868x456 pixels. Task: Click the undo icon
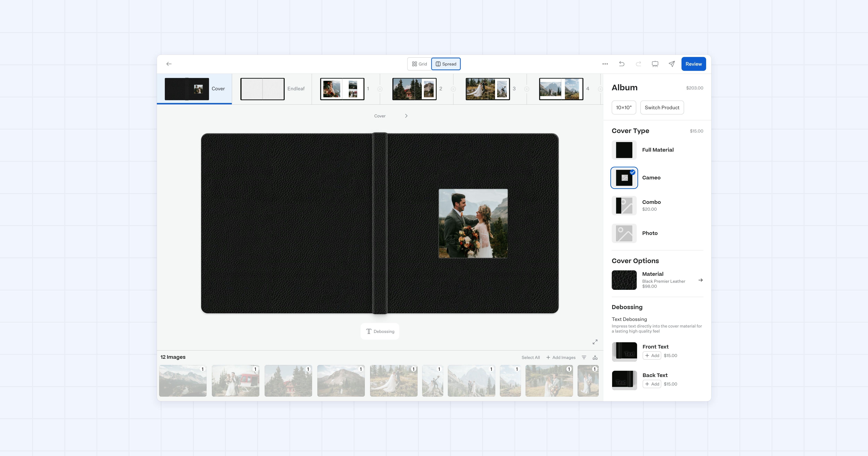point(622,64)
